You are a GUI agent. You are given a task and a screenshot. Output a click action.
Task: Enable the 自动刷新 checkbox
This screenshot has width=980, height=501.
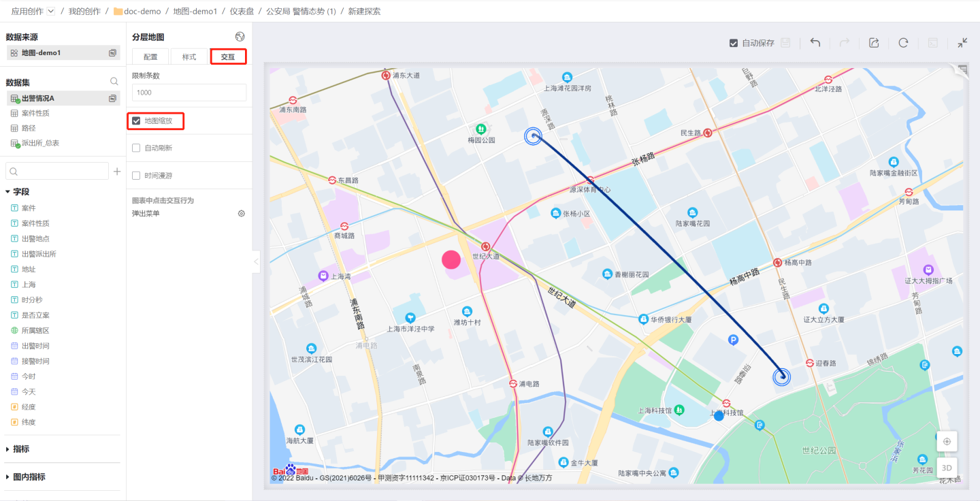[x=137, y=148]
